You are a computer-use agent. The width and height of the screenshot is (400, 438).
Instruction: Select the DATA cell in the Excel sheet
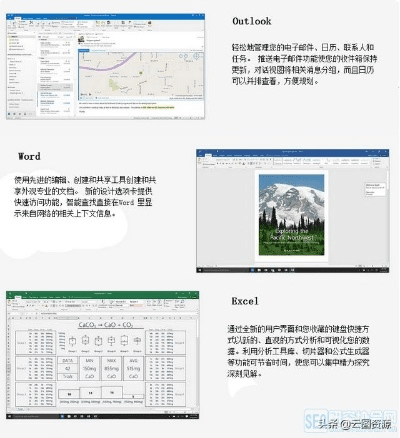68,361
